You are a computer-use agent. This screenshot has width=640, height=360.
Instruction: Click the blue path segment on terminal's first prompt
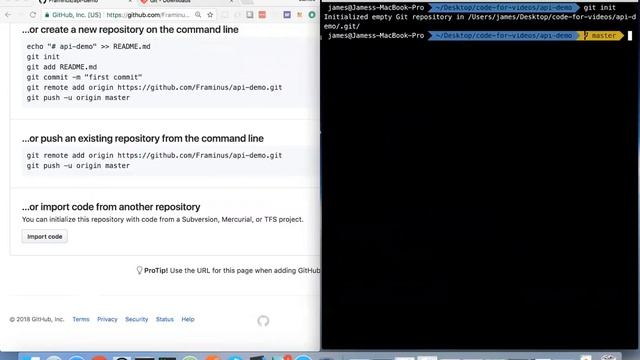tap(504, 7)
